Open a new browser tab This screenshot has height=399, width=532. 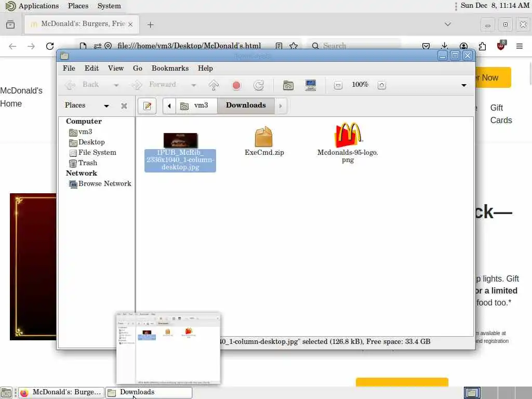click(151, 25)
